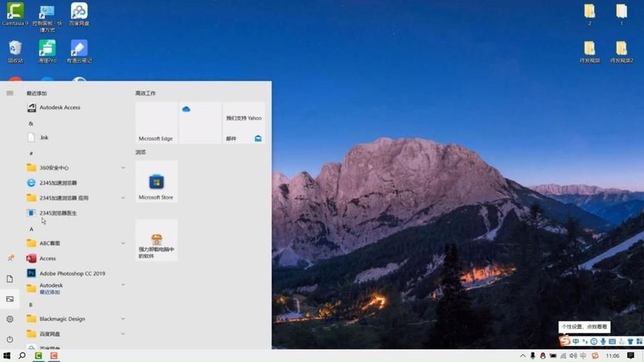The width and height of the screenshot is (644, 362).
Task: Select the Recycle Bin desktop icon
Action: coord(15,51)
